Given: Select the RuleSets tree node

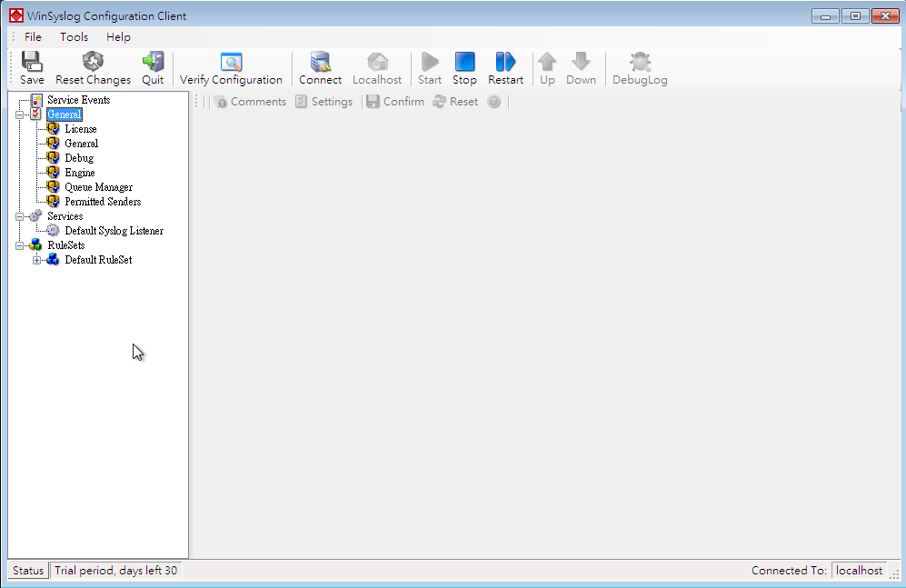Looking at the screenshot, I should 65,244.
